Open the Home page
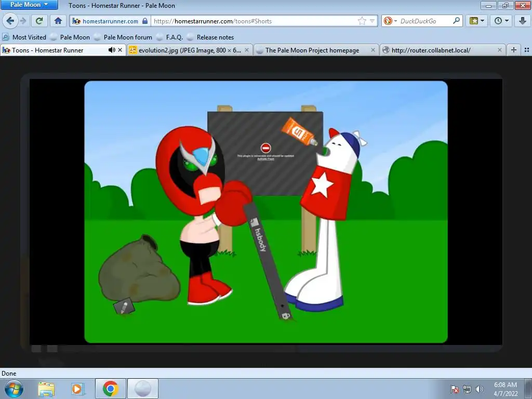 pos(58,21)
